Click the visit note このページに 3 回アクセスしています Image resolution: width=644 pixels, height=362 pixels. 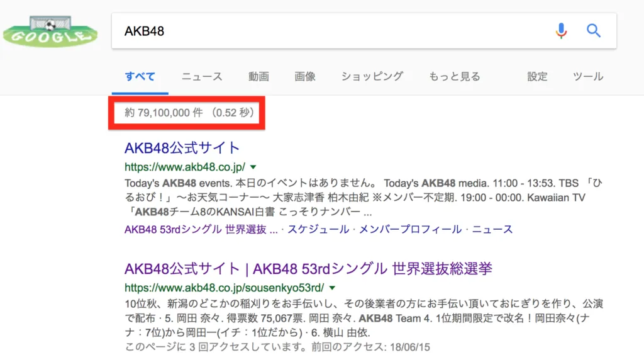[x=277, y=347]
